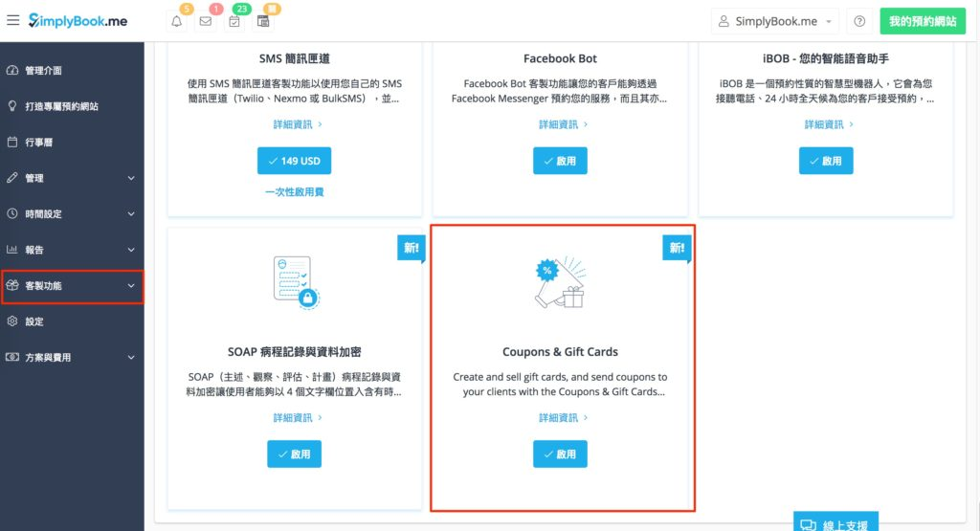Open the notifications bell icon
Image resolution: width=980 pixels, height=531 pixels.
point(177,21)
